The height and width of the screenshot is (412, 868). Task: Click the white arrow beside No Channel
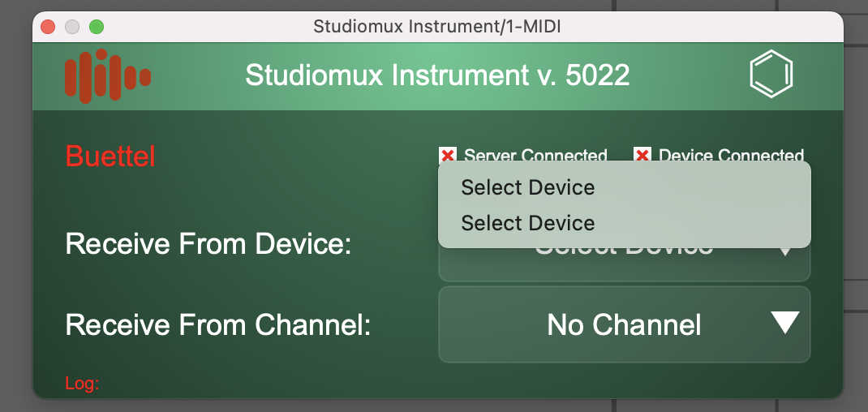[x=785, y=323]
